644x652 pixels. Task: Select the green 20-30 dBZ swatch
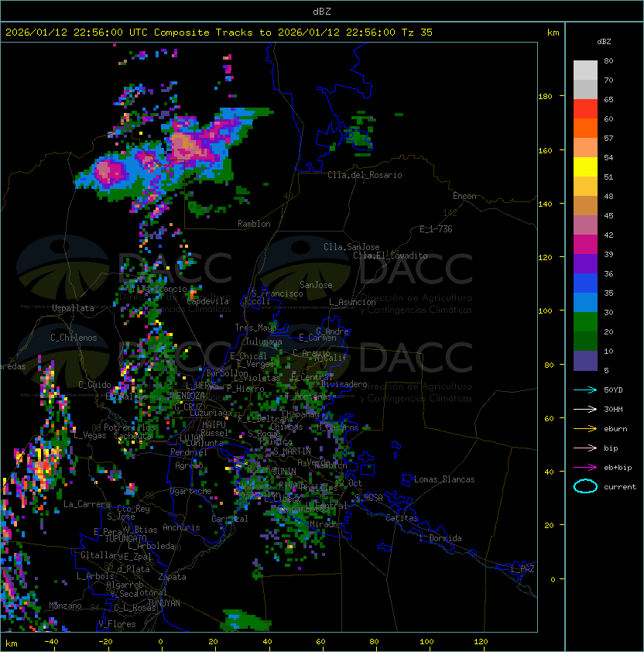[x=585, y=322]
